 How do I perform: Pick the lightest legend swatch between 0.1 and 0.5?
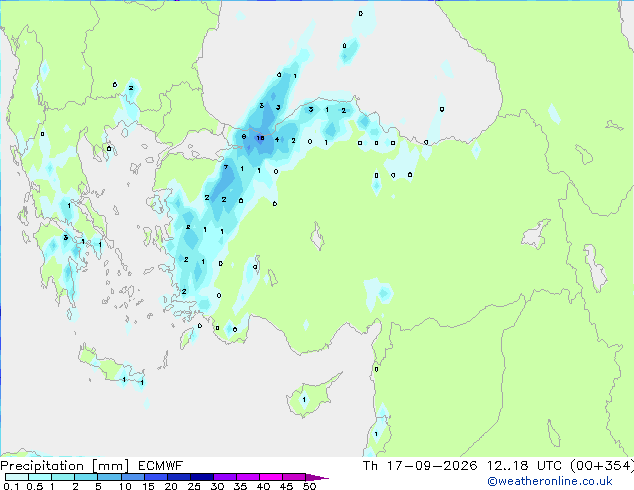(17, 477)
